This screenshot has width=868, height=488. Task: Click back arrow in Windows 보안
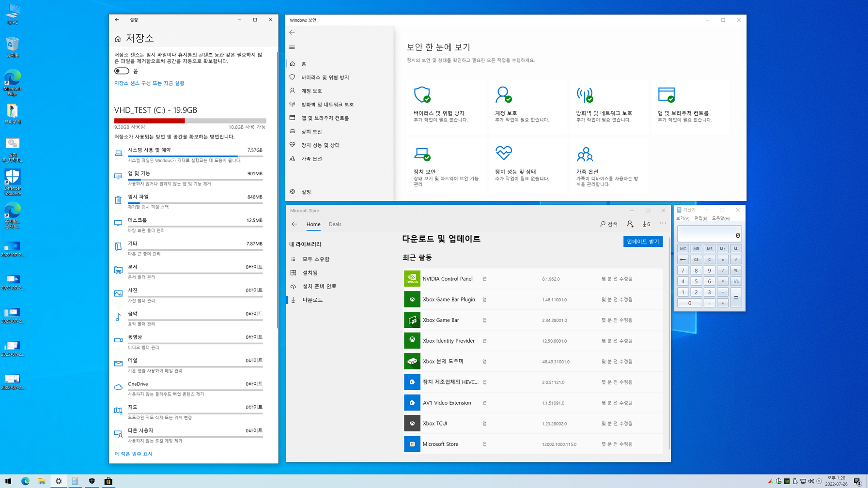pyautogui.click(x=292, y=32)
